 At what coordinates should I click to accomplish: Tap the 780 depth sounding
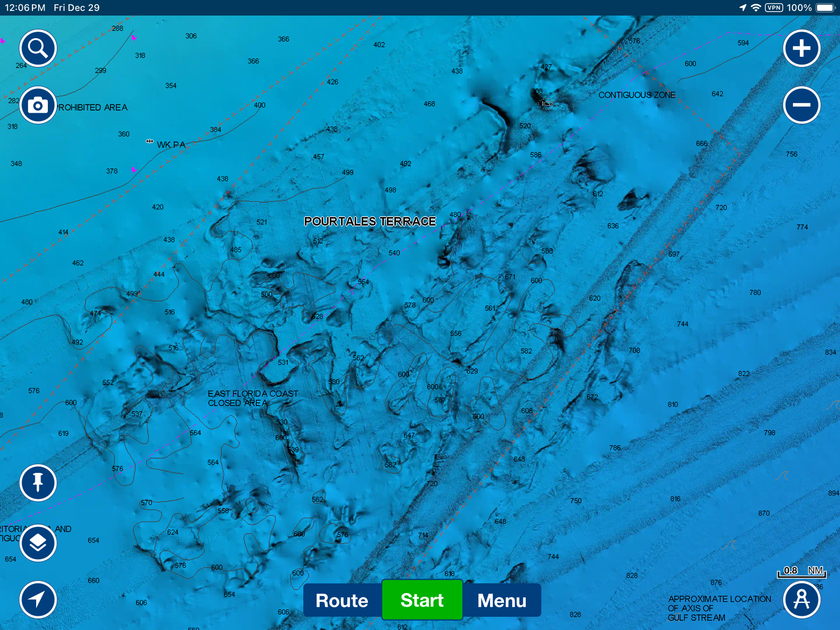point(755,292)
